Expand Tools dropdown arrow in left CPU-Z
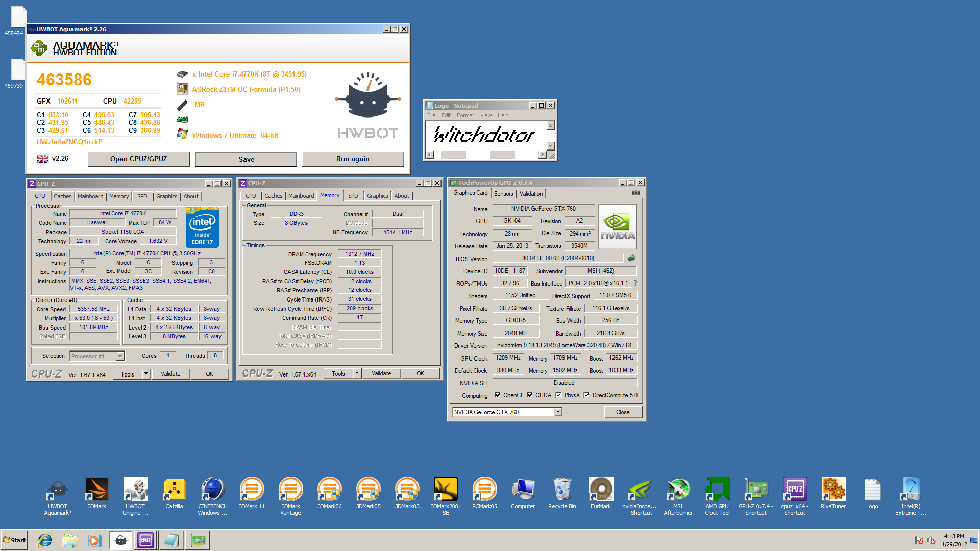 tap(146, 374)
